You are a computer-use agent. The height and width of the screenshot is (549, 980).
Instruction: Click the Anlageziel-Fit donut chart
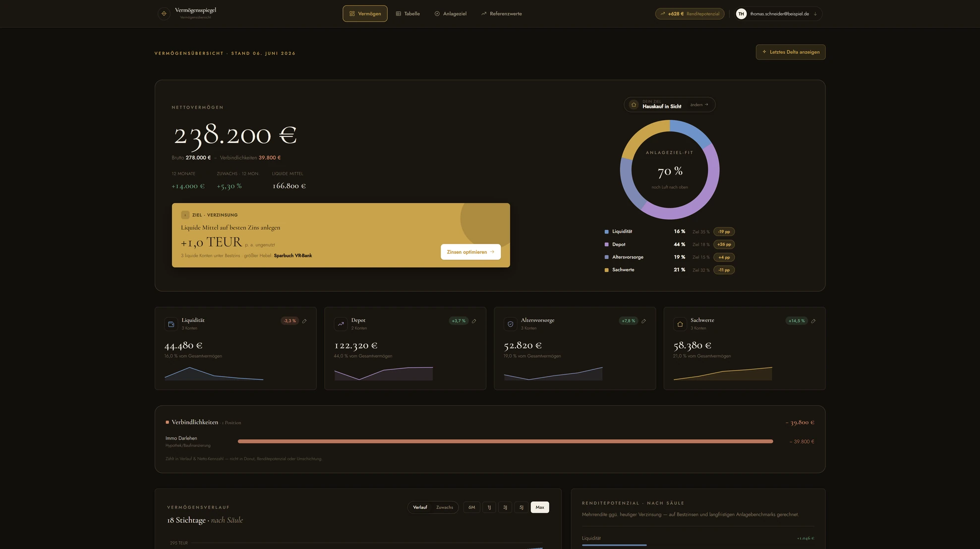coord(669,170)
